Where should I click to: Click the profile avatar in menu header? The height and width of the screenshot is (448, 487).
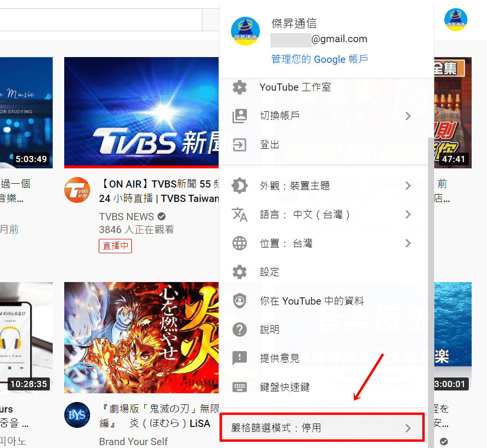click(245, 31)
